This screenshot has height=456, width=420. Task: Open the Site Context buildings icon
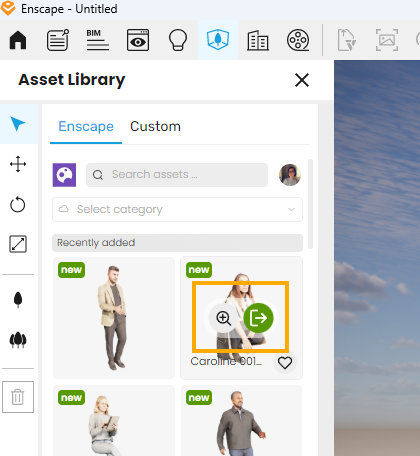click(258, 40)
